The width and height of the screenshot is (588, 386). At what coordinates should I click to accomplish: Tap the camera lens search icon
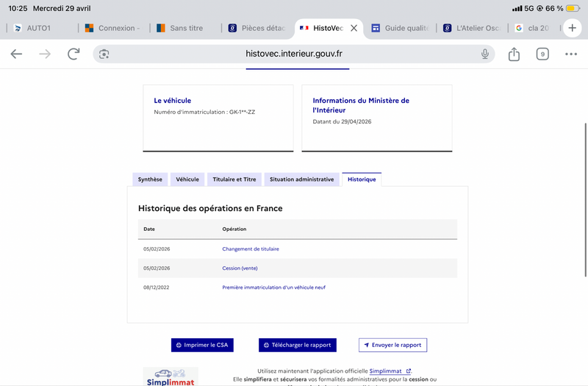104,54
